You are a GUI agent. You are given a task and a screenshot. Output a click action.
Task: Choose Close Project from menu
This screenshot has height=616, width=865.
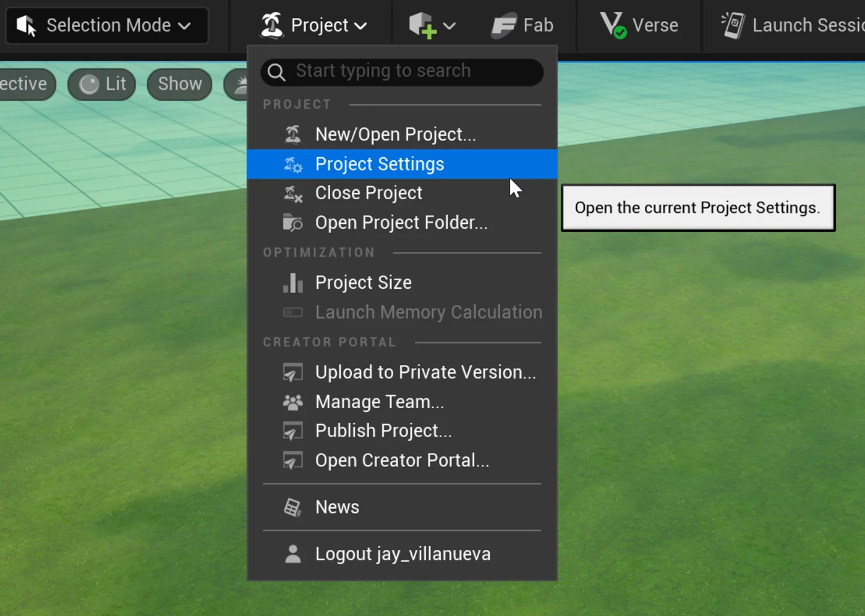click(x=402, y=193)
